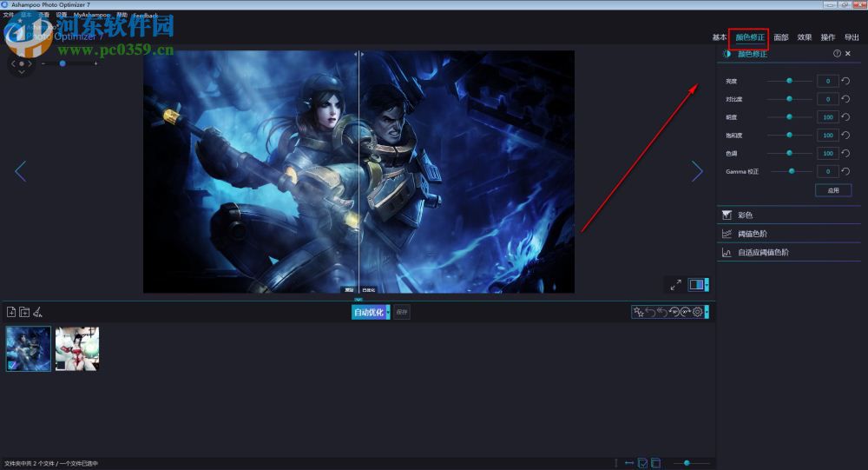Screen dimensions: 868x470
Task: Select the blue warriors thumbnail
Action: (29, 348)
